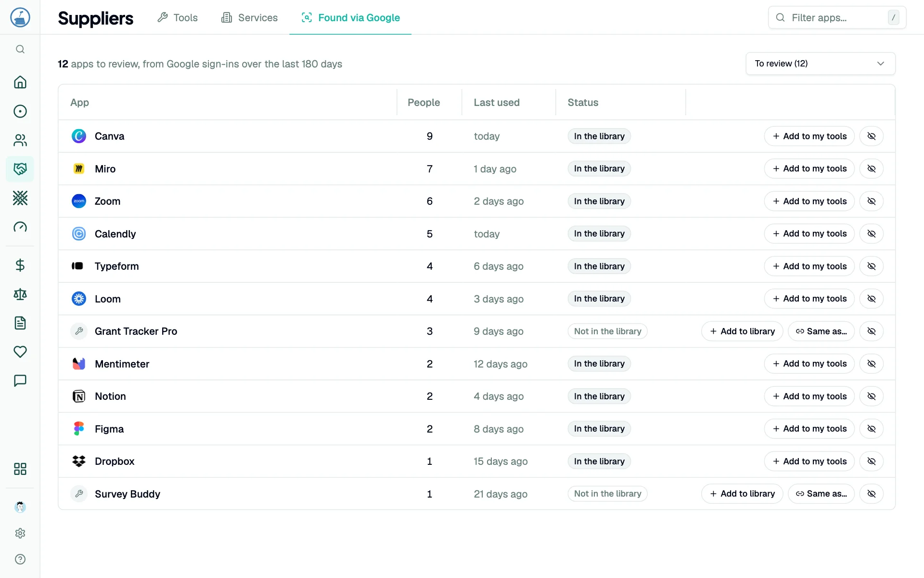
Task: Open the To review (12) dropdown
Action: (x=821, y=64)
